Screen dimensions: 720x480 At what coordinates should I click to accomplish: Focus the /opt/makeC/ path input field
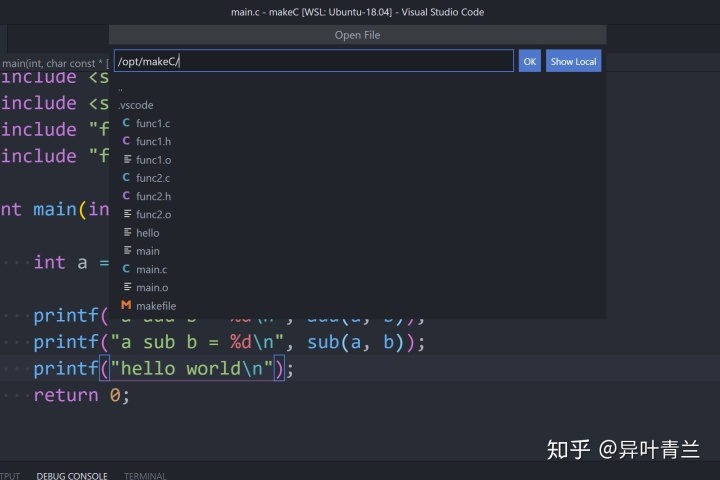[x=314, y=61]
